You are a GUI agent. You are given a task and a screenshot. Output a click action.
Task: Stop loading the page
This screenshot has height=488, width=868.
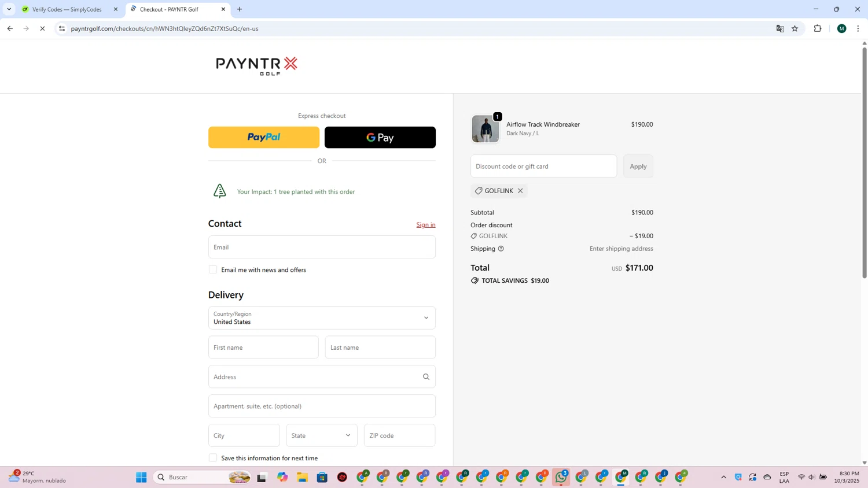(x=42, y=28)
